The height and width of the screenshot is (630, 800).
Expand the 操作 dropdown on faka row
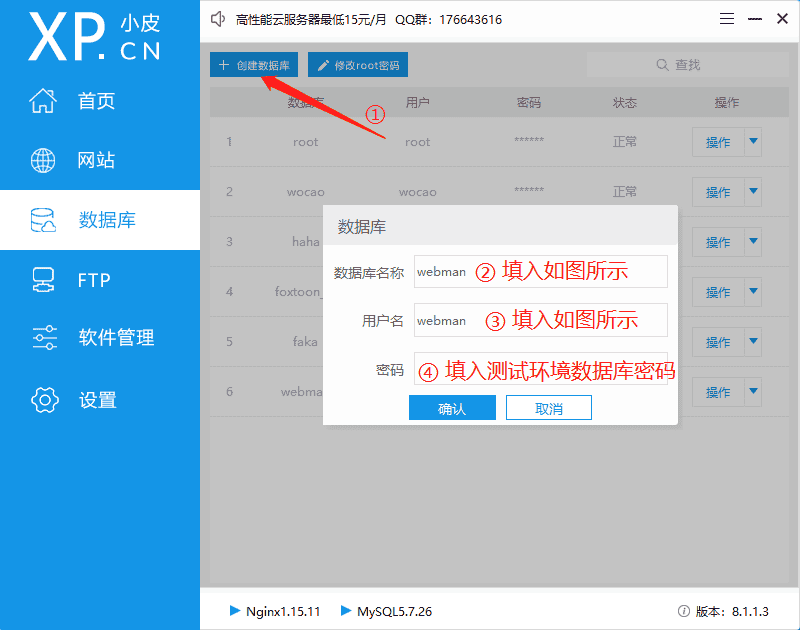[755, 342]
